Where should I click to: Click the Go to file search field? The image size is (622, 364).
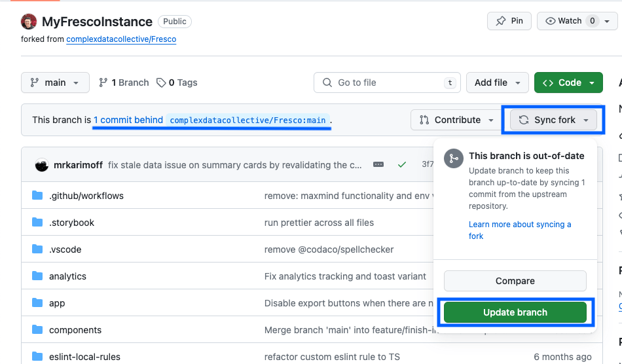[386, 82]
